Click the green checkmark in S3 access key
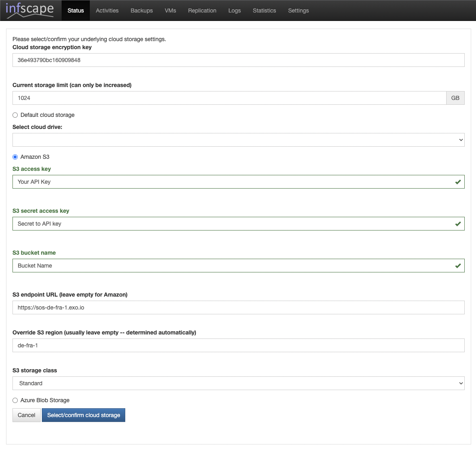This screenshot has height=461, width=476. pos(457,182)
